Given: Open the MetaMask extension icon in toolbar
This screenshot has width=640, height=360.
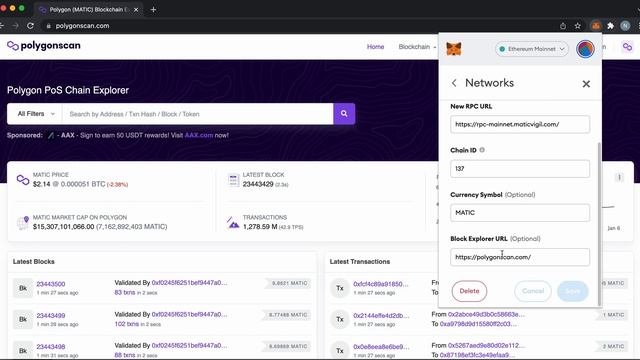Looking at the screenshot, I should point(596,26).
